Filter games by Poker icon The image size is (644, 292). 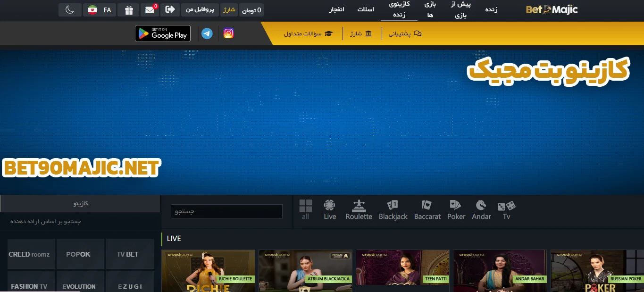point(456,209)
